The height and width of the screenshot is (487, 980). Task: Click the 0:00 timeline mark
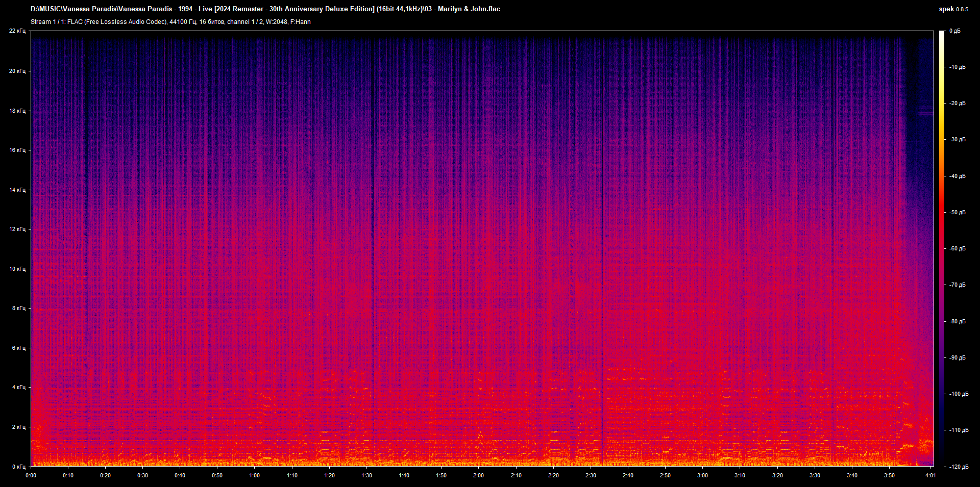[x=31, y=474]
